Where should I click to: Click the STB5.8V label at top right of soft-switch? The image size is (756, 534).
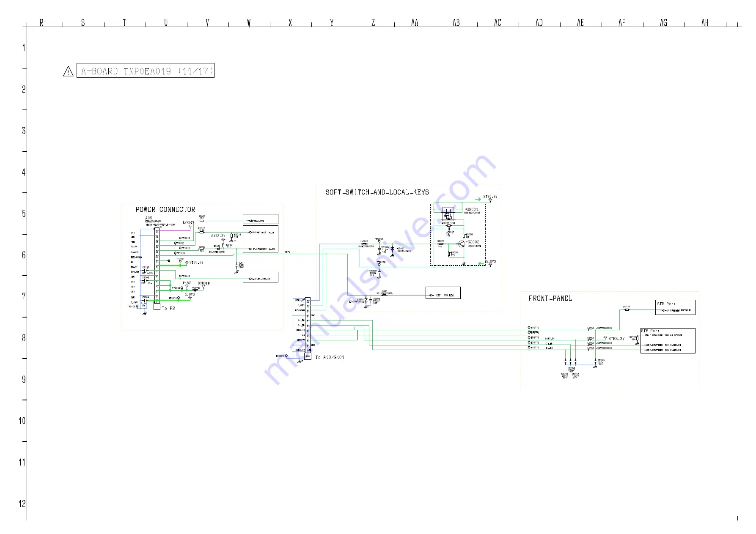tap(490, 197)
